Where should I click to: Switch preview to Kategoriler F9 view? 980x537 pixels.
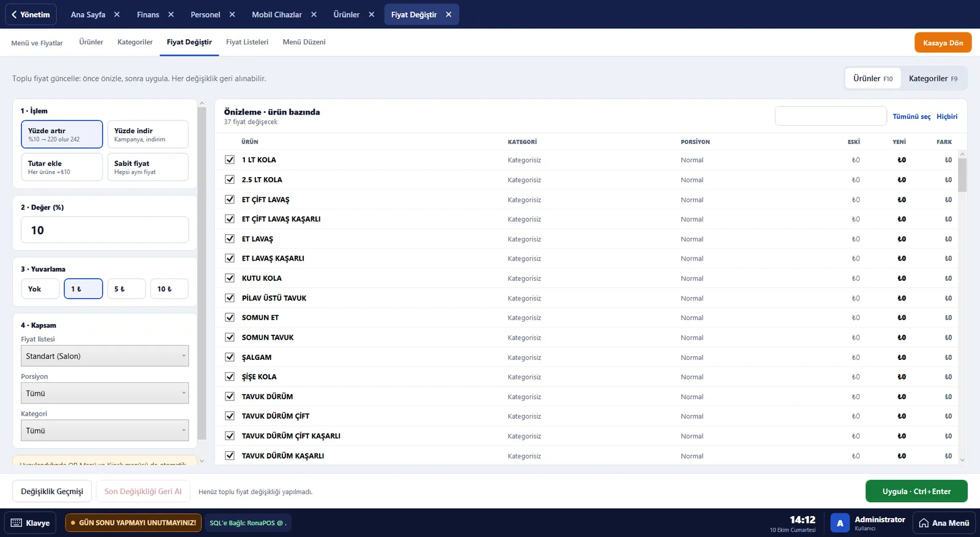click(x=933, y=78)
